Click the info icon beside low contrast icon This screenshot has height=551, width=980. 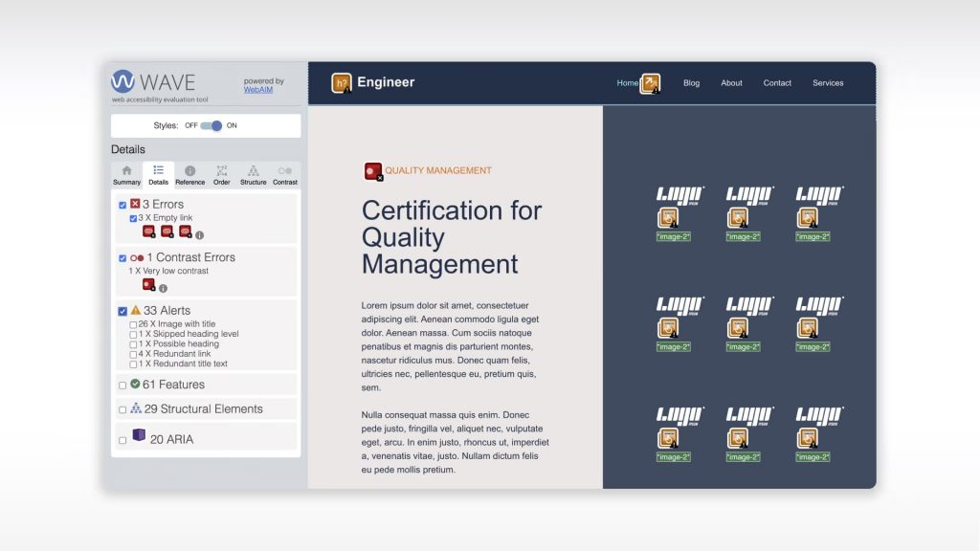click(163, 288)
